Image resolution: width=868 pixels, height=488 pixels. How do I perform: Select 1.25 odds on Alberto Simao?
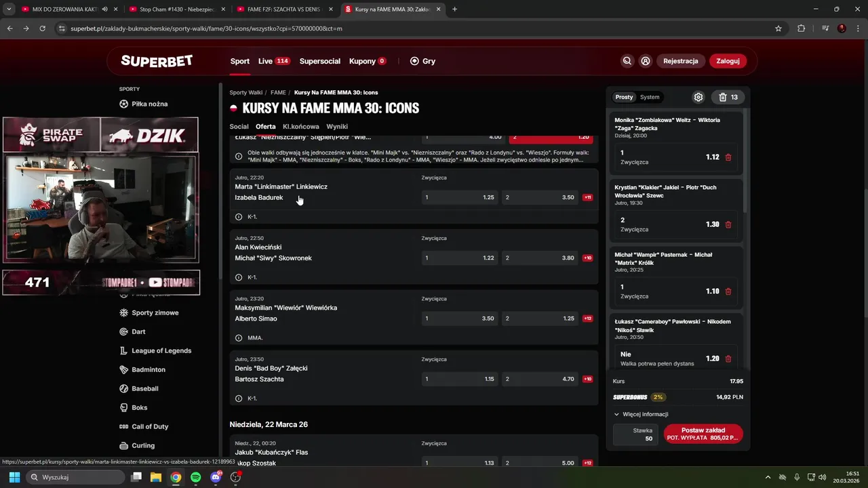tap(540, 319)
